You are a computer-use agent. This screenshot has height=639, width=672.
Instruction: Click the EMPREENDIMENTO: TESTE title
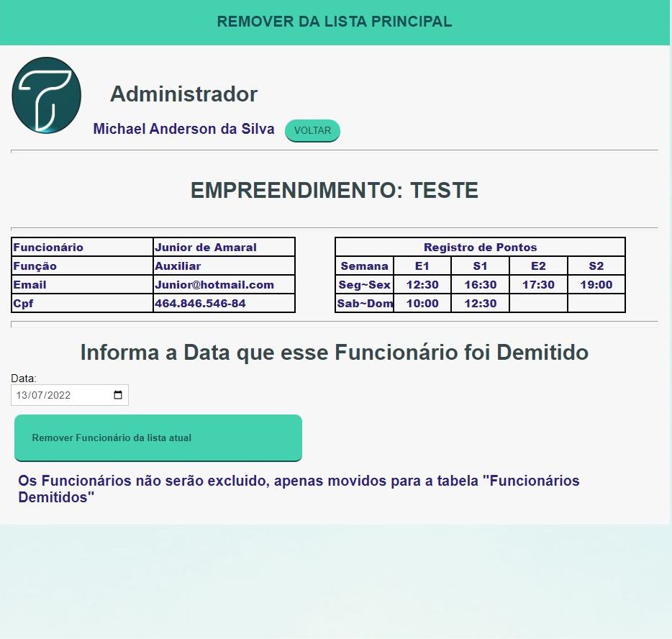335,191
